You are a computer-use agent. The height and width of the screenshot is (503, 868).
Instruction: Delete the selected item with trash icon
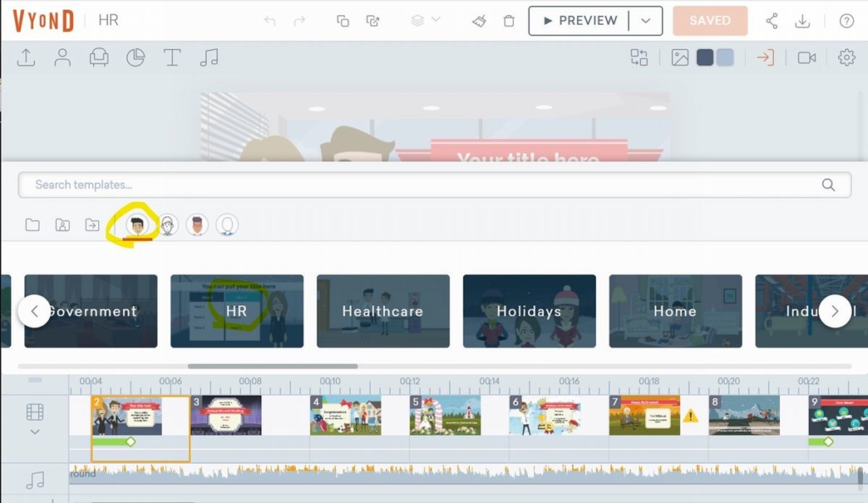tap(509, 21)
